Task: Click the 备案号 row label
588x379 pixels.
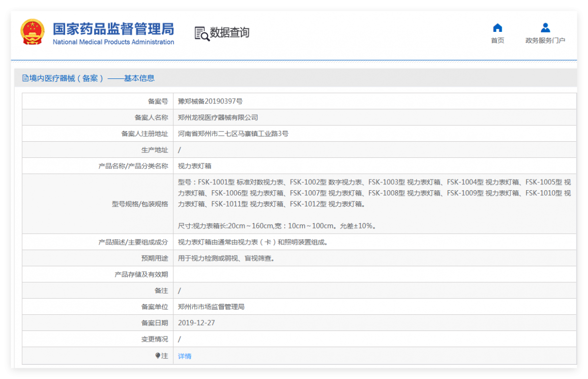Action: (158, 101)
